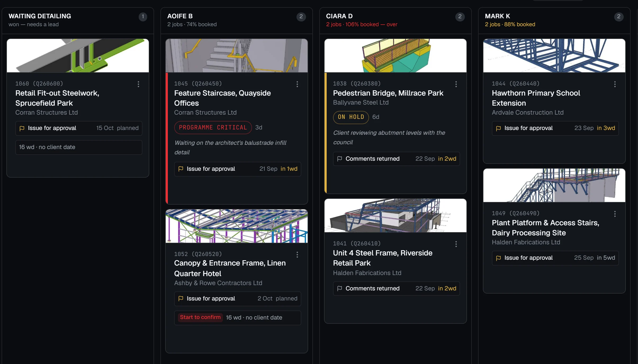
Task: Click the Aoife B job count badge
Action: [301, 17]
